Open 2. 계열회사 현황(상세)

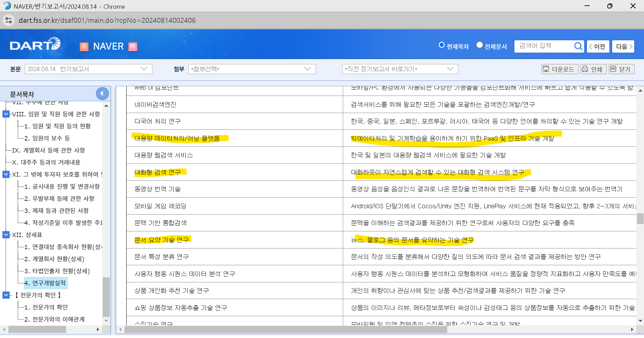pyautogui.click(x=54, y=259)
